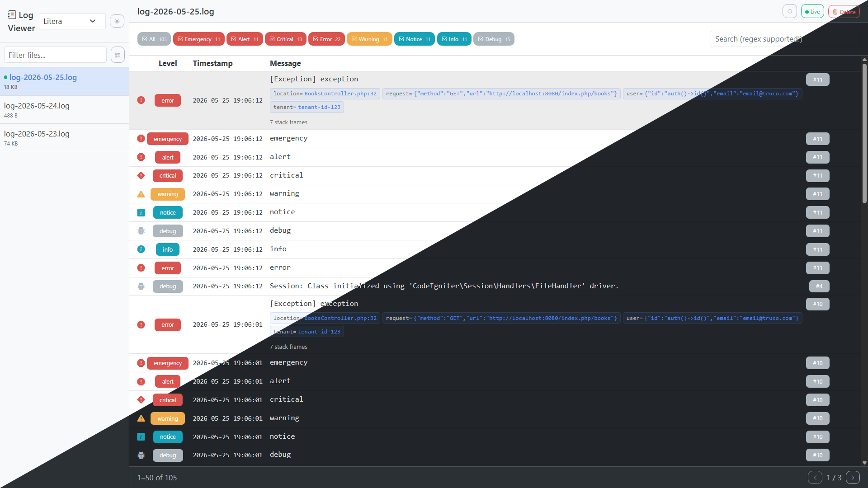Click the debug icon on the Session row
The width and height of the screenshot is (868, 488).
(x=141, y=286)
